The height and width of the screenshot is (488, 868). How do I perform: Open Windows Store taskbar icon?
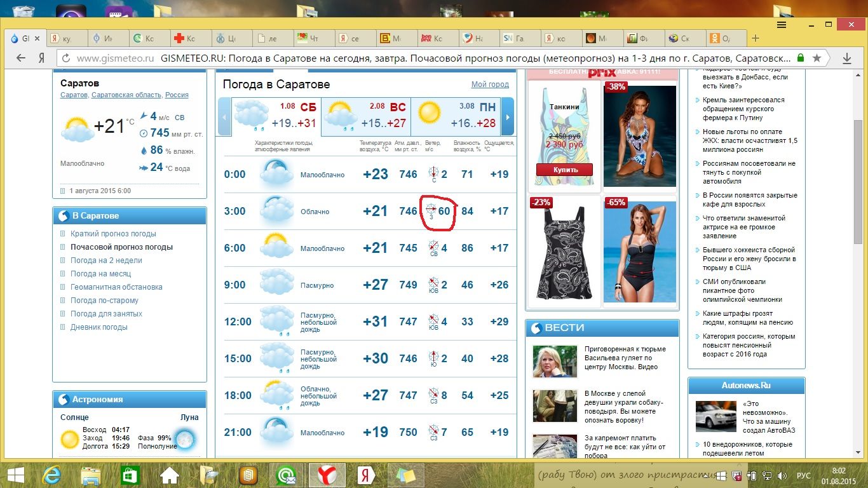click(x=129, y=475)
